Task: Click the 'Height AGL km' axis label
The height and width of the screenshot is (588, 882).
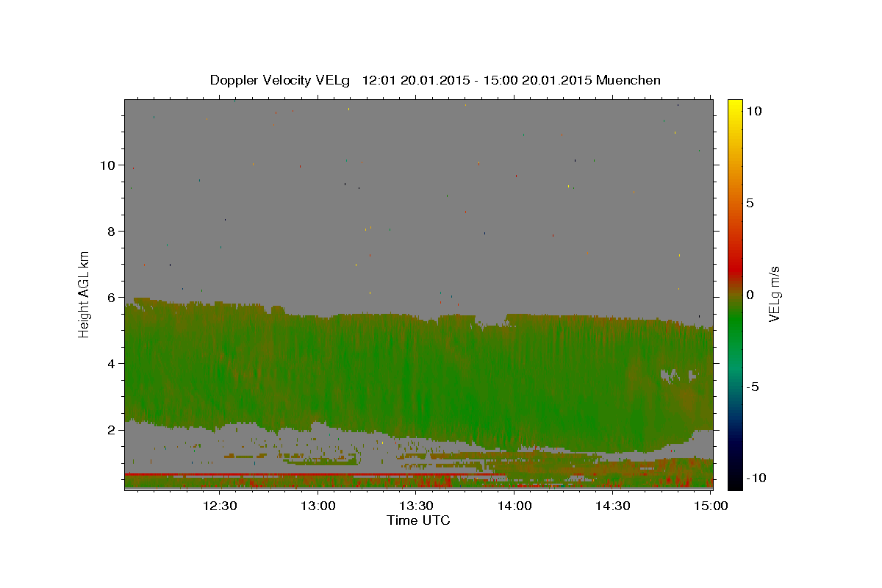Action: pyautogui.click(x=85, y=293)
